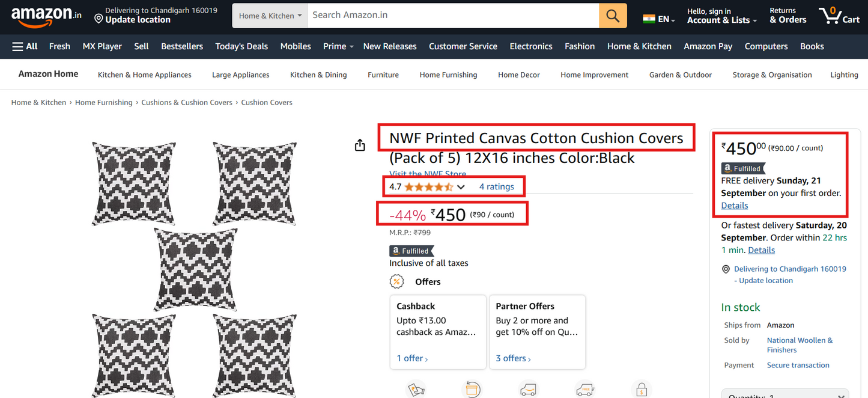Click the share icon beside the product title

(x=359, y=145)
